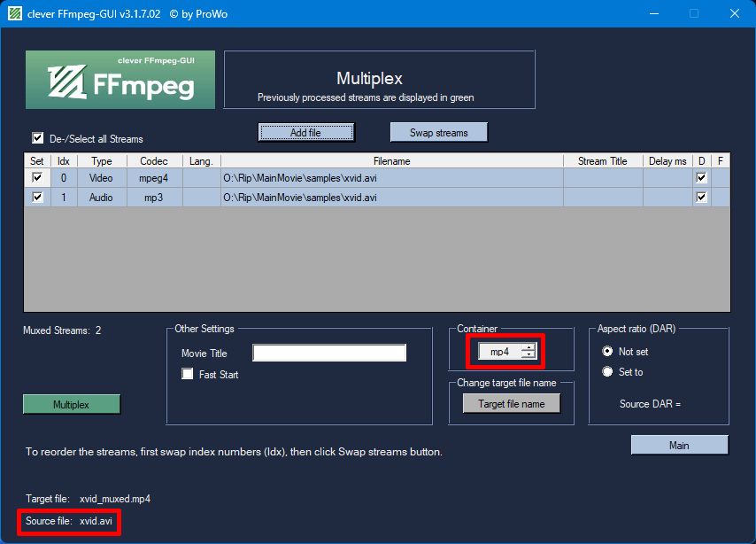This screenshot has height=544, width=756.
Task: Select the Not set aspect ratio option
Action: (x=607, y=352)
